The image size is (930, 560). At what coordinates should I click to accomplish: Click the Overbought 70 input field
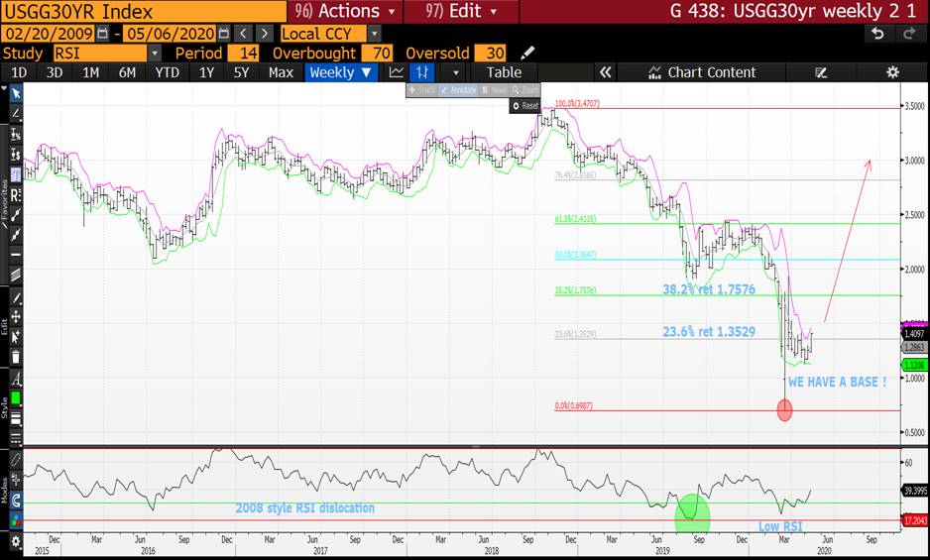(377, 54)
